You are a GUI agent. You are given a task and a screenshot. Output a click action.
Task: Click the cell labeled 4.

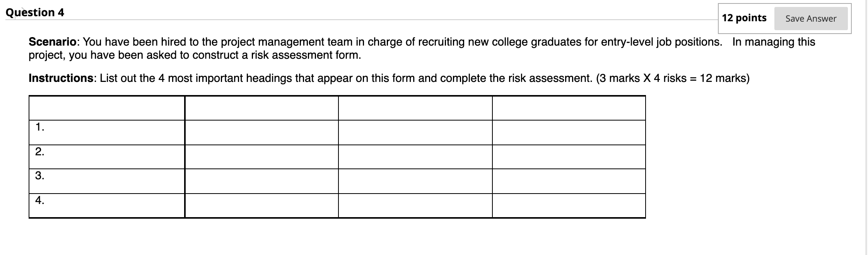click(x=107, y=206)
